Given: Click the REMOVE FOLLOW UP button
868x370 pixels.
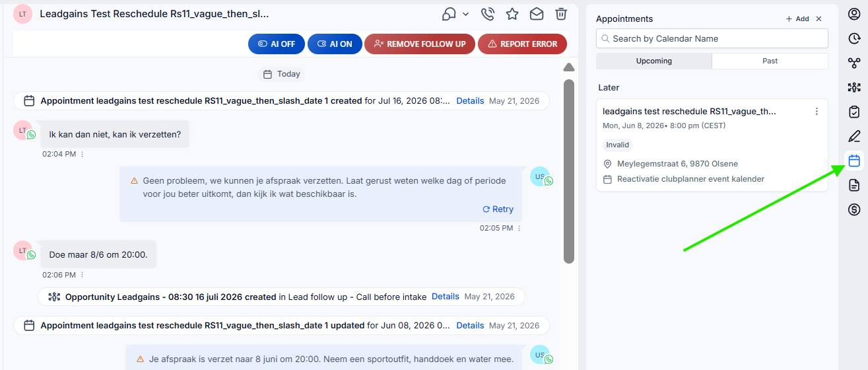Looking at the screenshot, I should point(420,44).
